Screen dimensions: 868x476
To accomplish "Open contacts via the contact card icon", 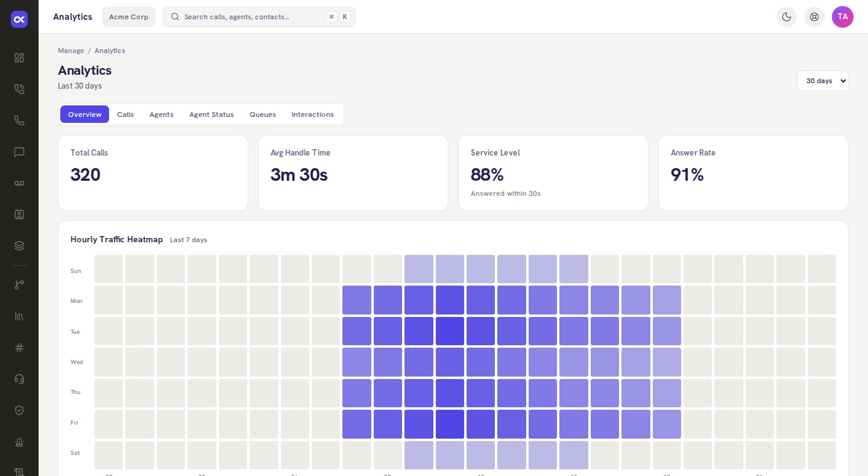I will coord(19,215).
